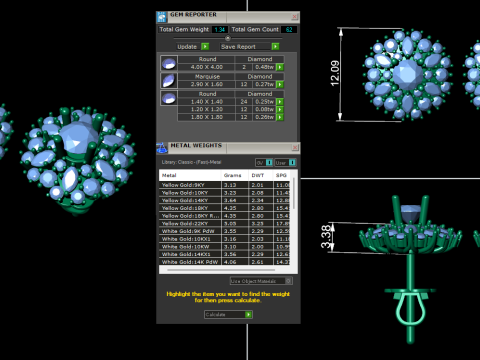
Task: Select the White Gold:14KX1 row
Action: point(224,254)
